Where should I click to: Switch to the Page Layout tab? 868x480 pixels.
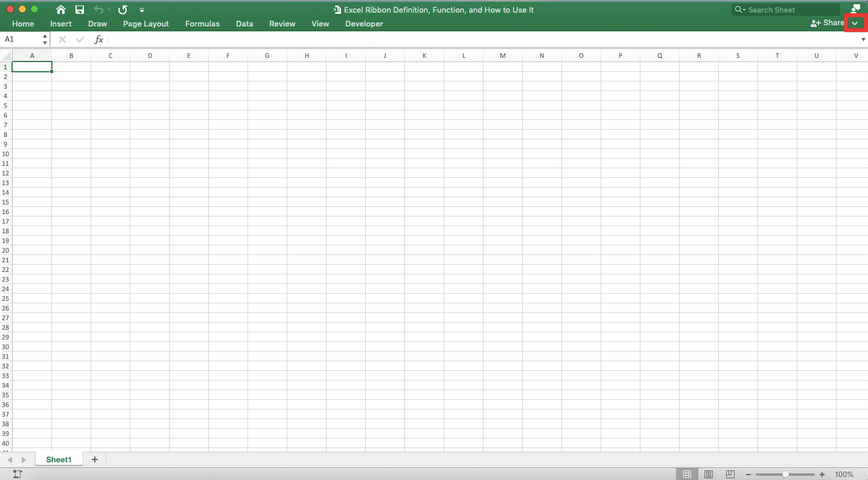(x=146, y=24)
